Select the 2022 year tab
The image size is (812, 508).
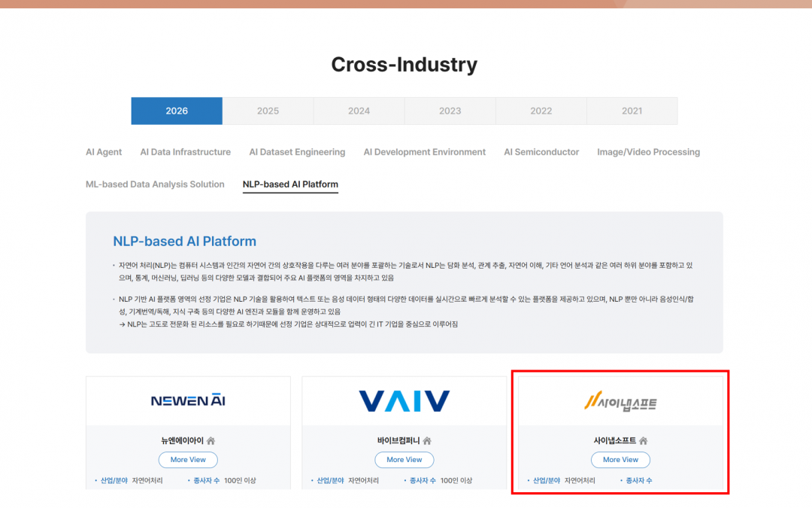click(x=541, y=111)
